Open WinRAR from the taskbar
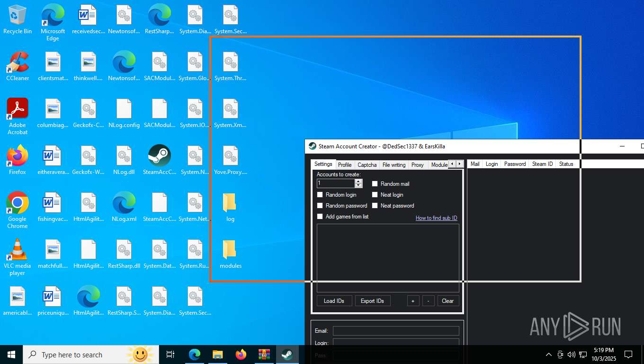Screen dimensions: 644x364 click(264, 355)
